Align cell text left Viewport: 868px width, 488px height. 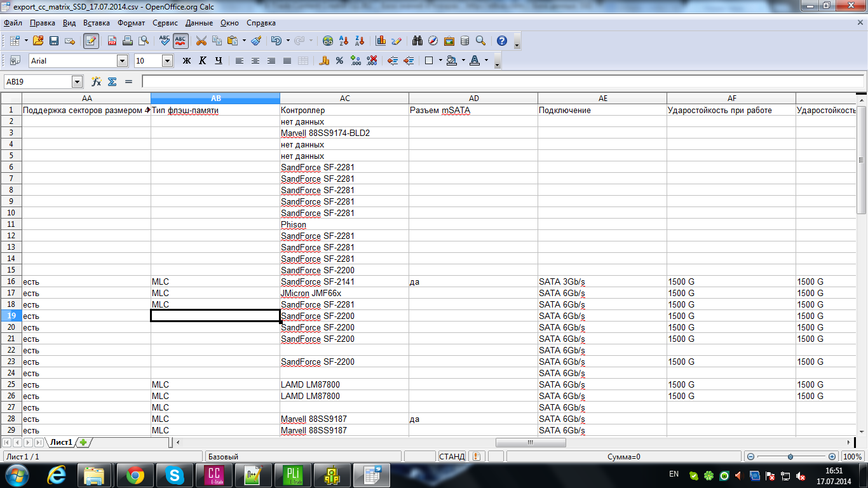pos(240,61)
